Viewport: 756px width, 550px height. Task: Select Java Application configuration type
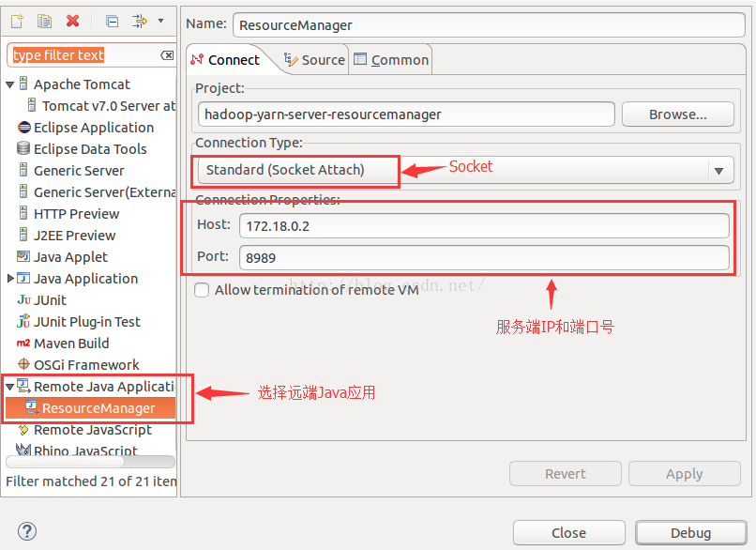click(85, 279)
